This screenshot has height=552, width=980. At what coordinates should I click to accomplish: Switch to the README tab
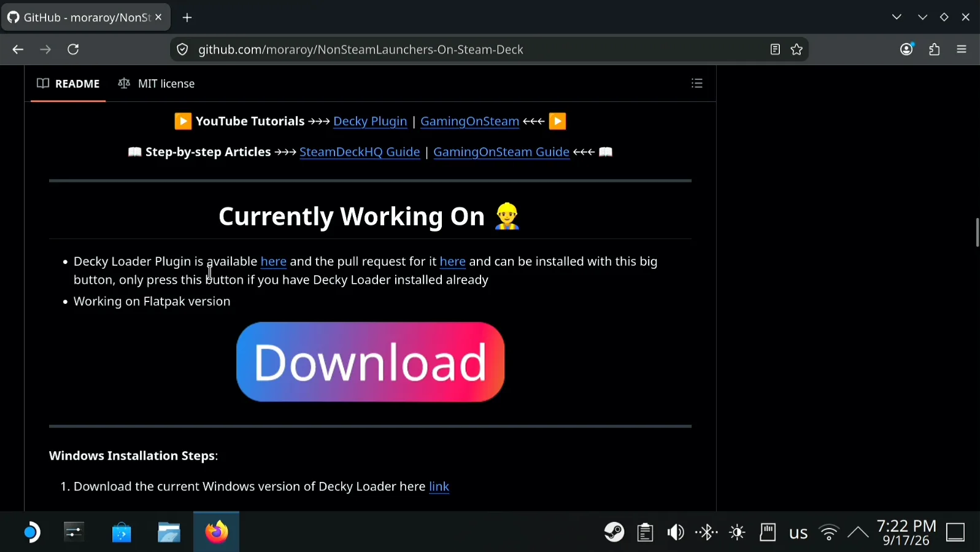point(68,84)
